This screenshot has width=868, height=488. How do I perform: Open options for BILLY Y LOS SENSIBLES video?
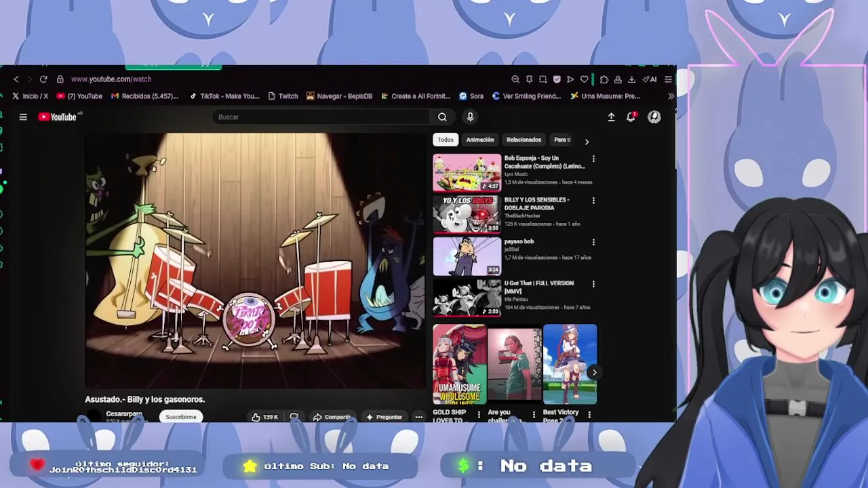[593, 201]
